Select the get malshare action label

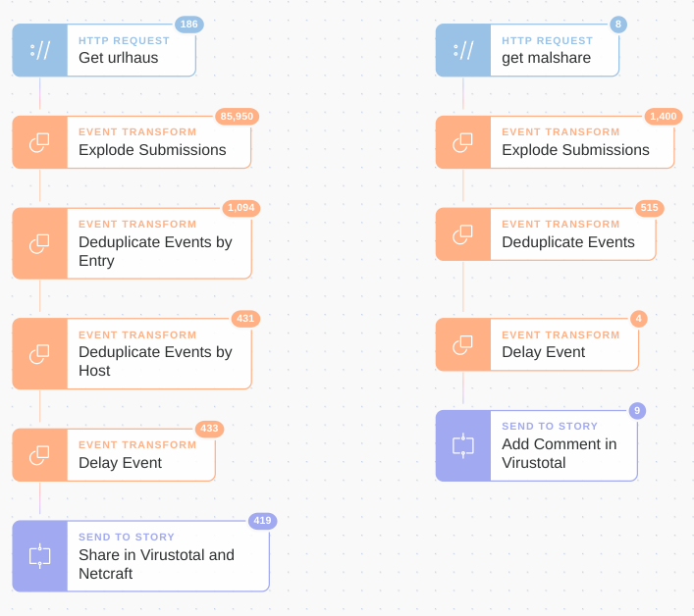(x=546, y=58)
